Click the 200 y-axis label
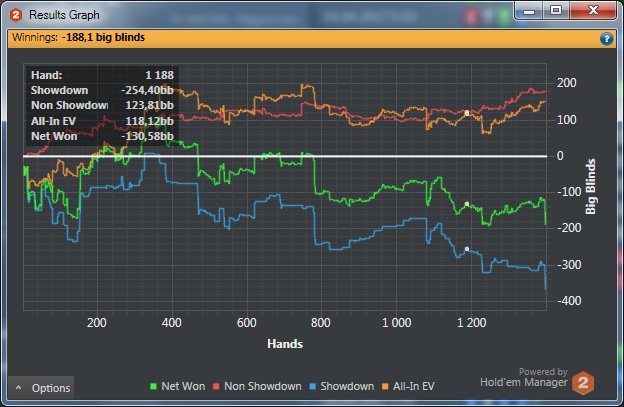The image size is (624, 407). [x=567, y=83]
